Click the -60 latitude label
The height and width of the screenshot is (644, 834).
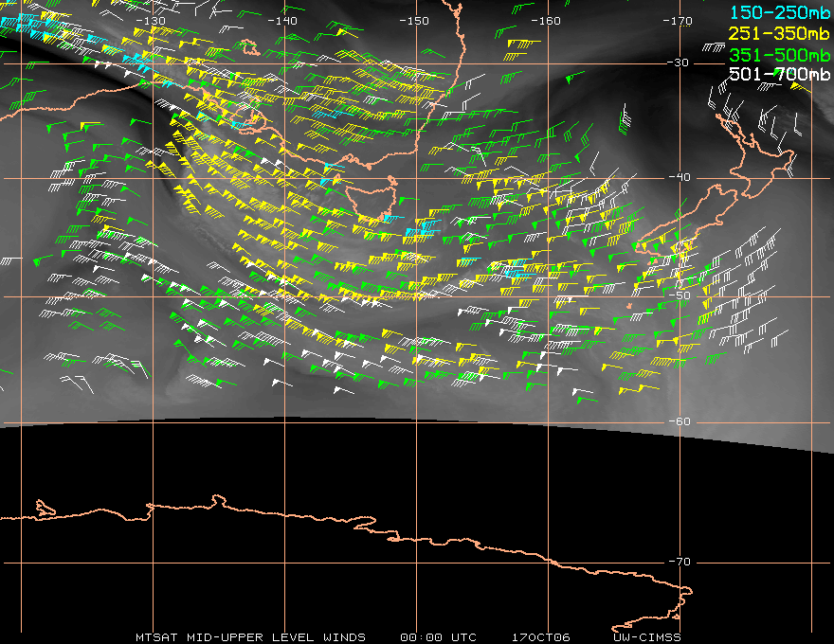680,421
